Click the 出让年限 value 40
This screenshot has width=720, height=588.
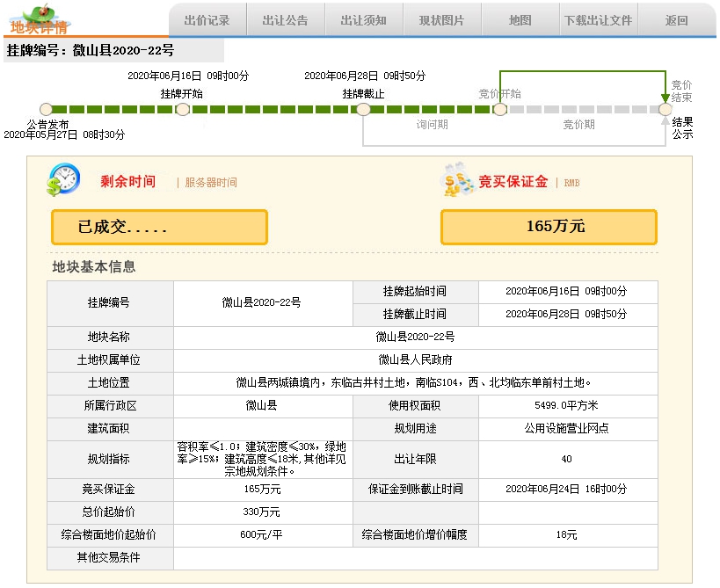(x=568, y=459)
